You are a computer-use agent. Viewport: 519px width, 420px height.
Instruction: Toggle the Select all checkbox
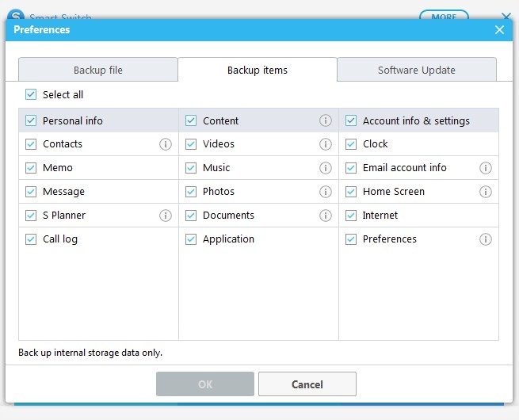31,94
